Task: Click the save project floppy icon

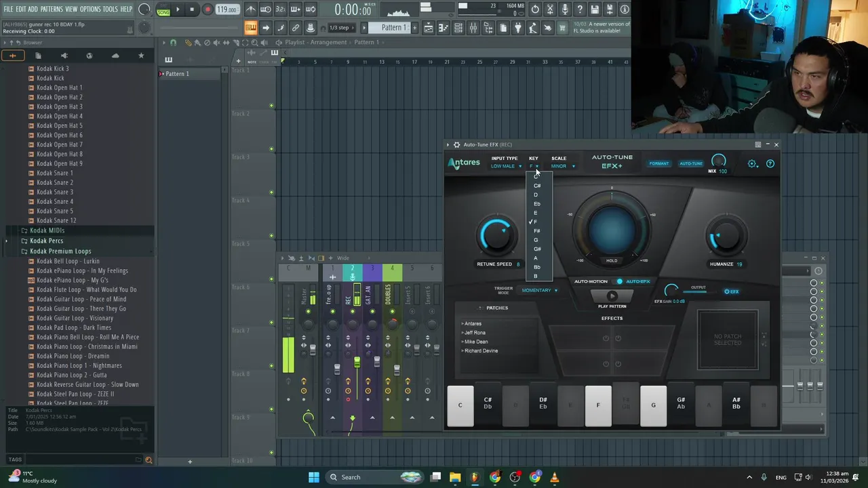Action: [x=595, y=9]
